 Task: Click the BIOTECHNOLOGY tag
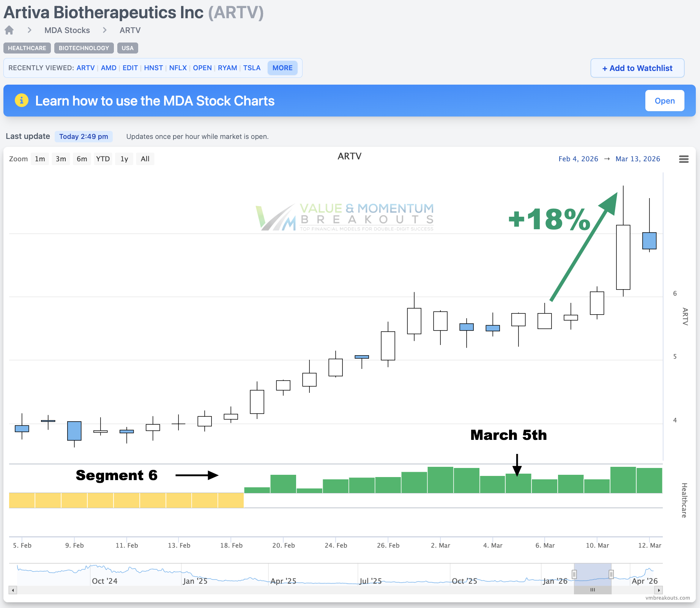click(x=84, y=48)
